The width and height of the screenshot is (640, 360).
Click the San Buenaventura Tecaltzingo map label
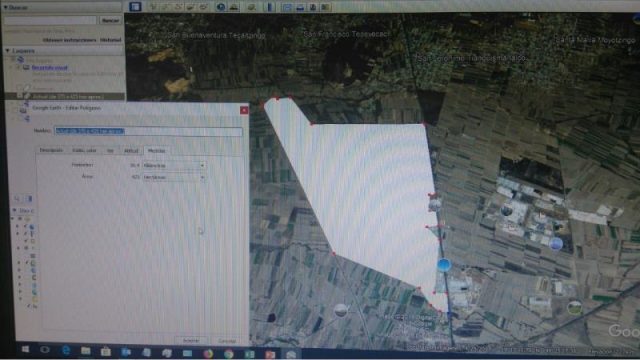point(216,36)
